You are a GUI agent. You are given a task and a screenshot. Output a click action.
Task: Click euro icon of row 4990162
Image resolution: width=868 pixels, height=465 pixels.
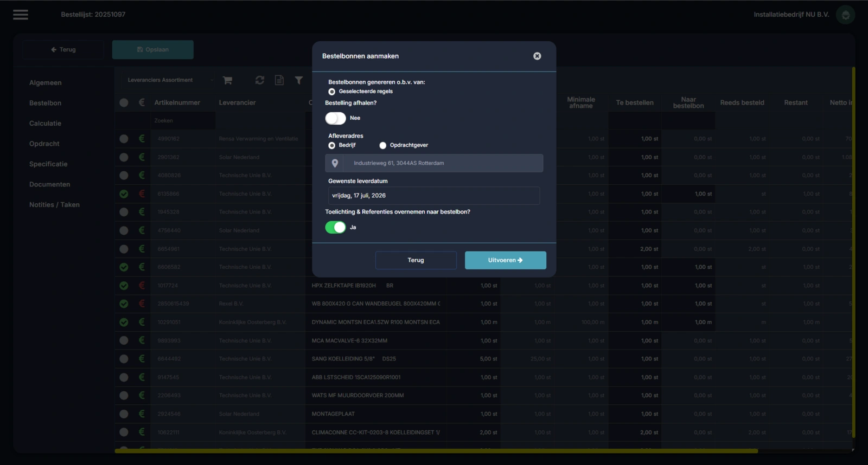(142, 139)
